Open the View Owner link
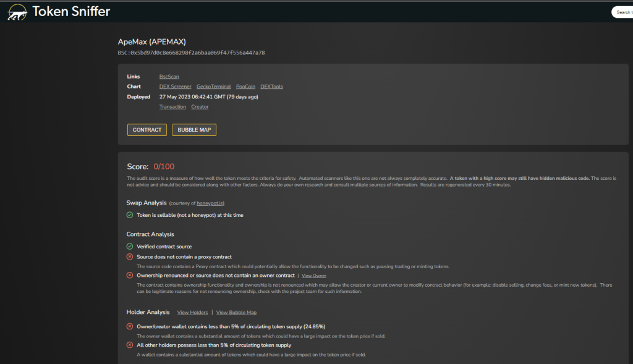Image resolution: width=633 pixels, height=364 pixels. click(x=313, y=276)
